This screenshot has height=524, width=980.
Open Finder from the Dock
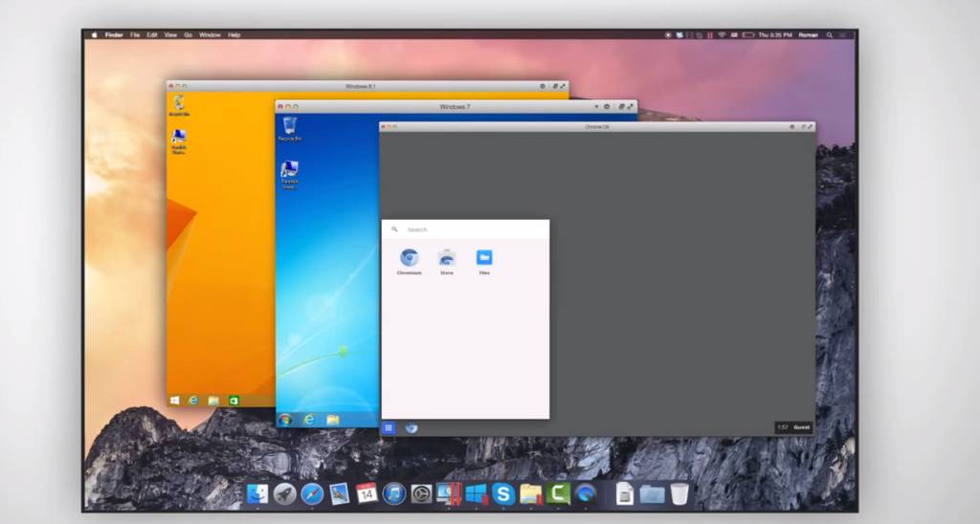click(x=256, y=494)
